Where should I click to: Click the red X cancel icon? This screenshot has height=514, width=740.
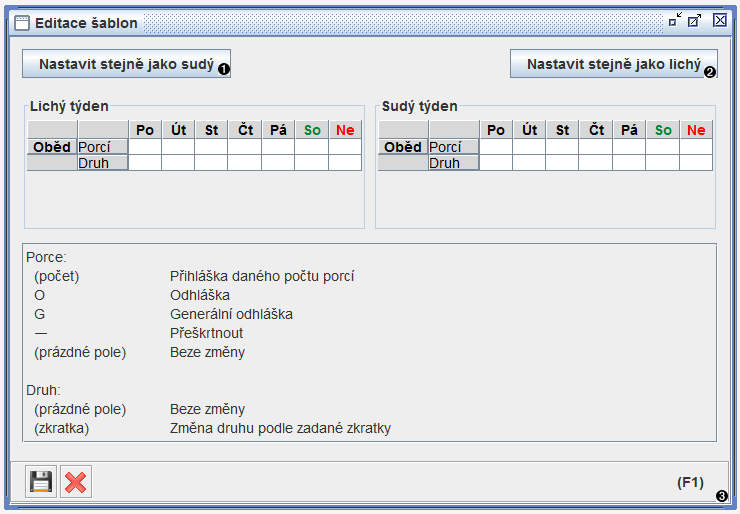pyautogui.click(x=76, y=481)
